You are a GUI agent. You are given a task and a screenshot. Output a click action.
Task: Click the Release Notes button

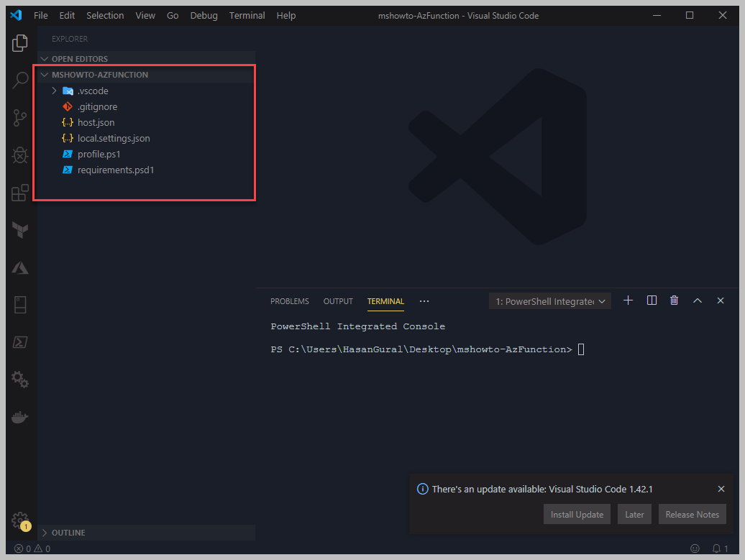(692, 514)
